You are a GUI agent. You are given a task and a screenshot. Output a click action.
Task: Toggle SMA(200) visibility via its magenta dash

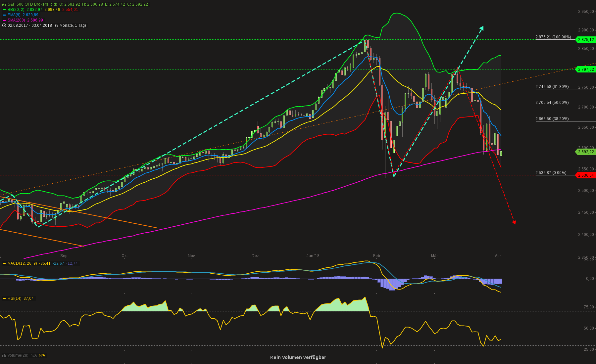coord(4,20)
